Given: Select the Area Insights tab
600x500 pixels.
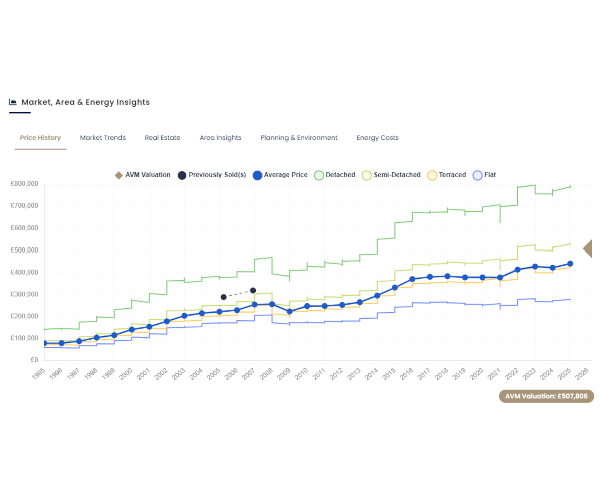Looking at the screenshot, I should click(220, 138).
